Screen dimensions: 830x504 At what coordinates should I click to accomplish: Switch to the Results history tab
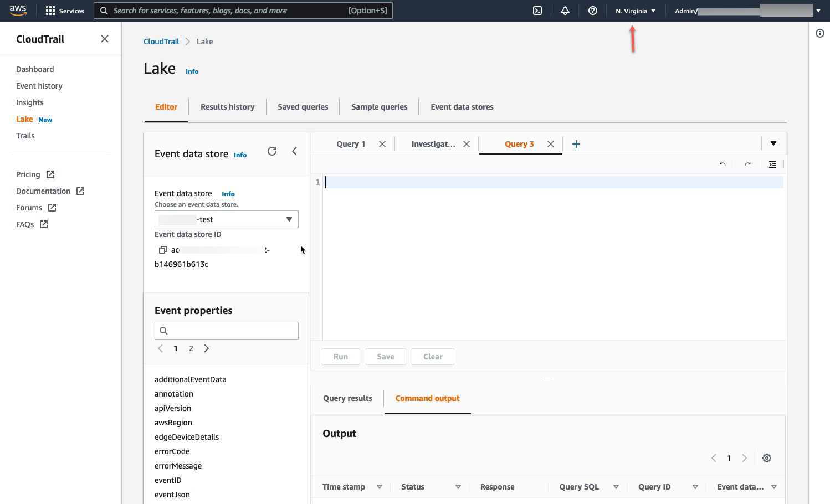pyautogui.click(x=227, y=106)
